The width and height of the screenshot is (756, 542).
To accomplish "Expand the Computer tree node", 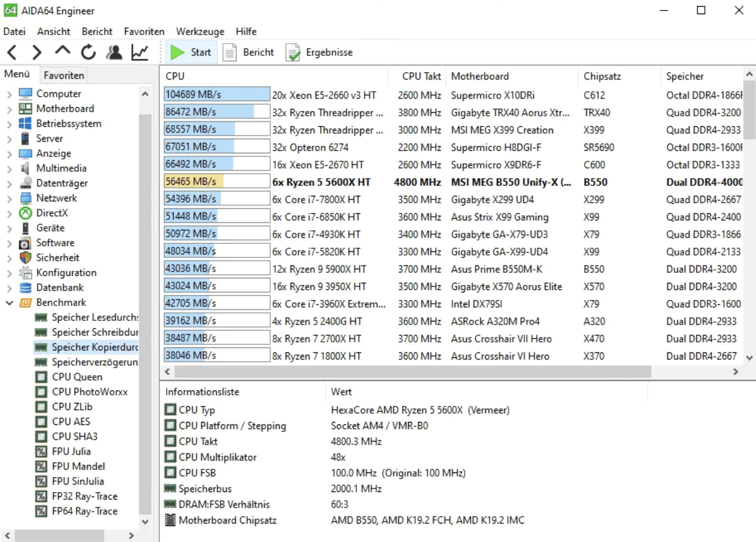I will pos(9,94).
